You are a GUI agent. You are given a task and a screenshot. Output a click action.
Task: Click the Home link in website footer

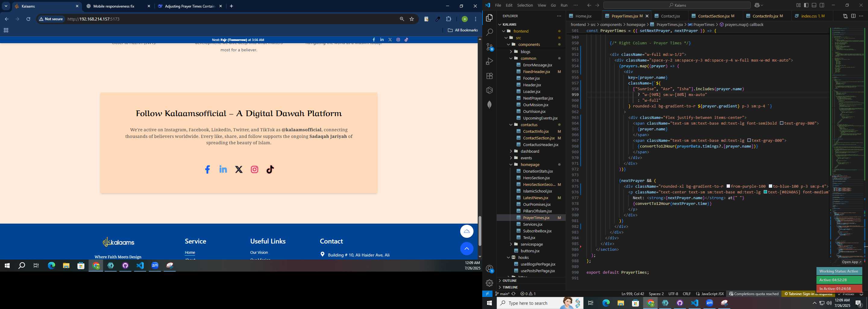pos(190,253)
